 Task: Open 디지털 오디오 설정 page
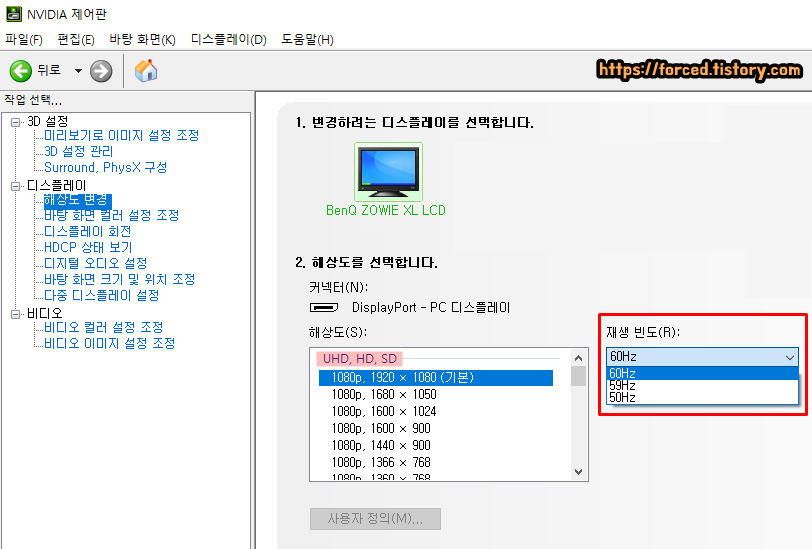pos(95,263)
